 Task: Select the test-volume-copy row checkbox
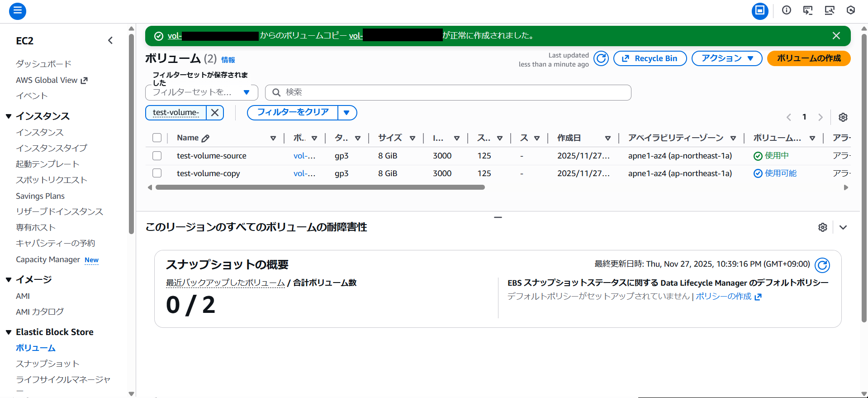point(157,173)
